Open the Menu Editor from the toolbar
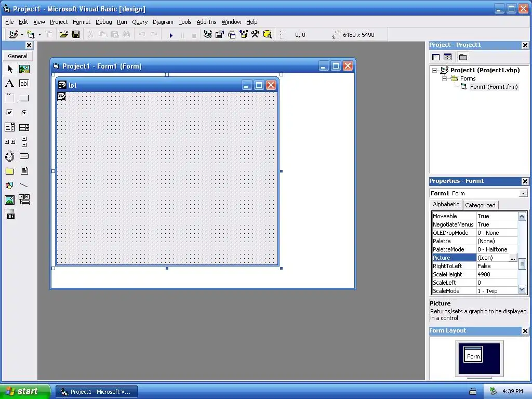Screen dimensions: 532x399 coord(49,35)
